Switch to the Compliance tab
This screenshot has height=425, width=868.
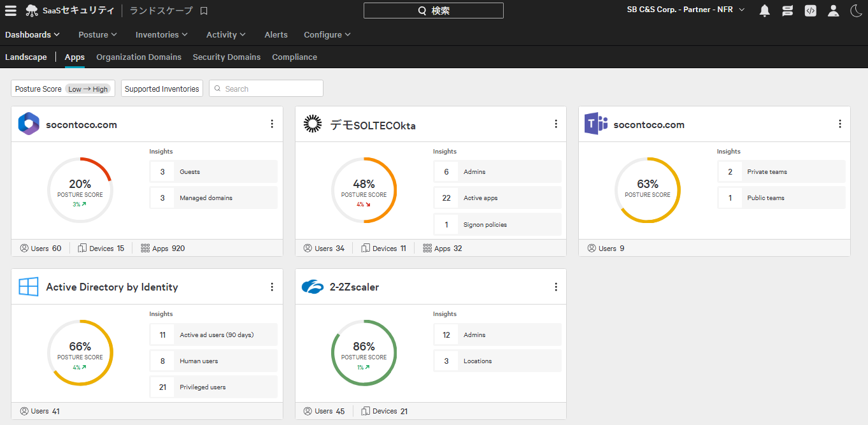(294, 57)
